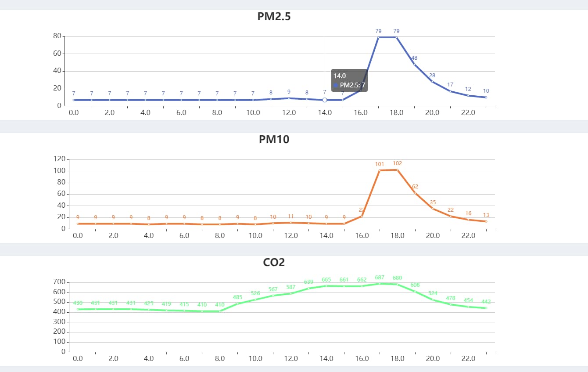Click the PM10 chart title
The height and width of the screenshot is (372, 588).
tap(274, 139)
